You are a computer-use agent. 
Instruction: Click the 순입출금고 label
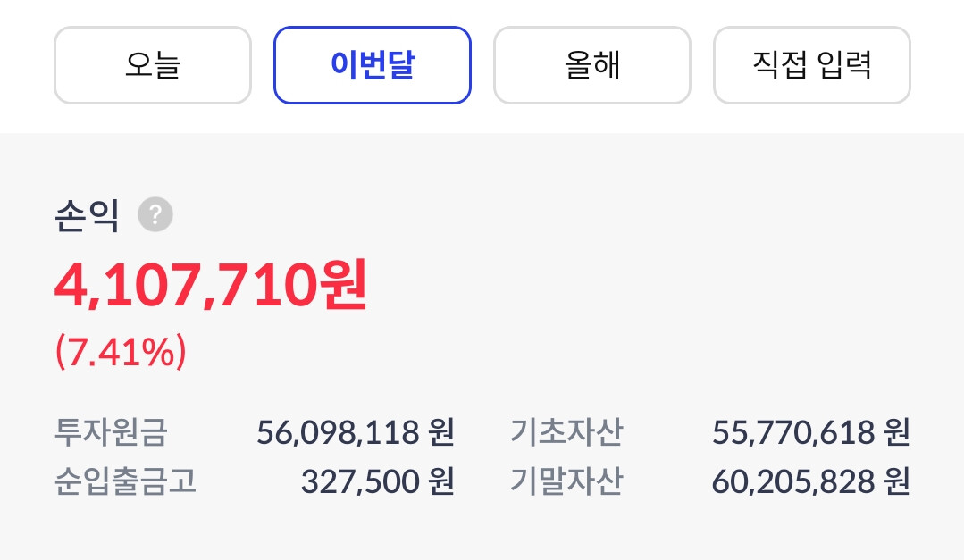(125, 481)
